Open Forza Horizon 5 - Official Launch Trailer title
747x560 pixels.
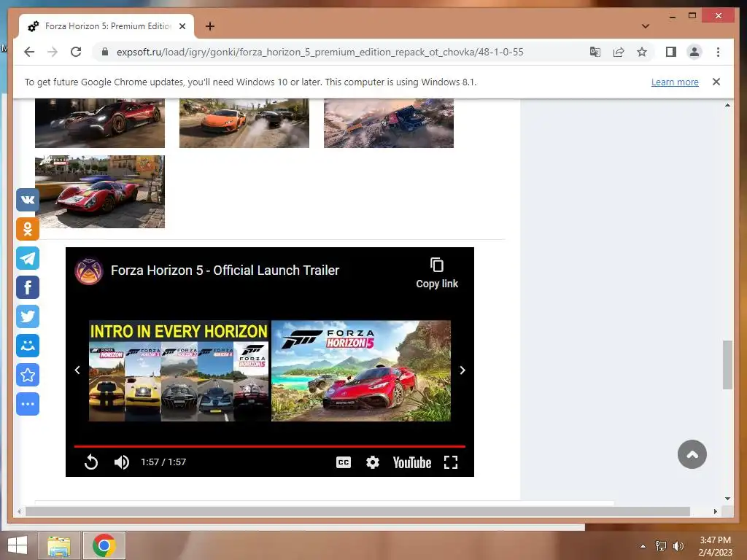coord(225,271)
